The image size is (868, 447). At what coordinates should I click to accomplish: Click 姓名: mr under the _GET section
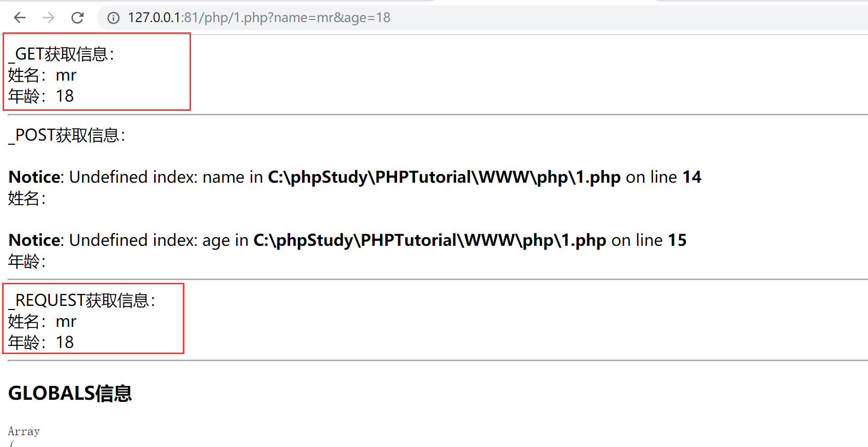coord(42,75)
